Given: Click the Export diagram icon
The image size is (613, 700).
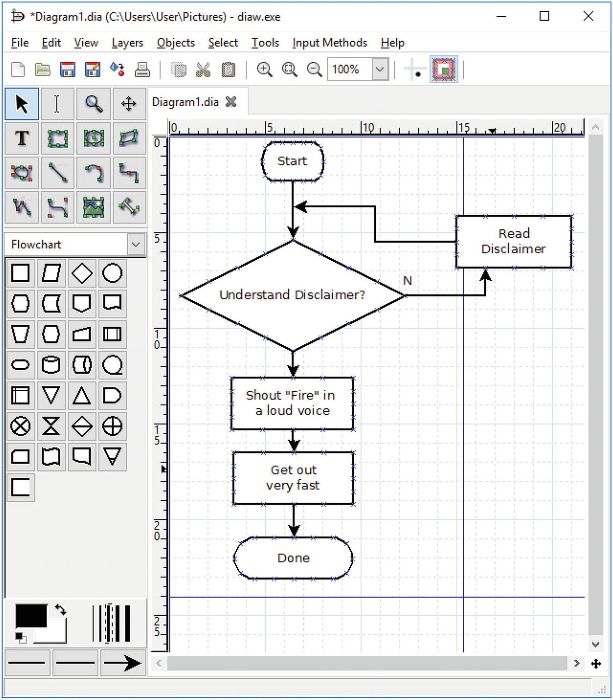Looking at the screenshot, I should tap(117, 70).
